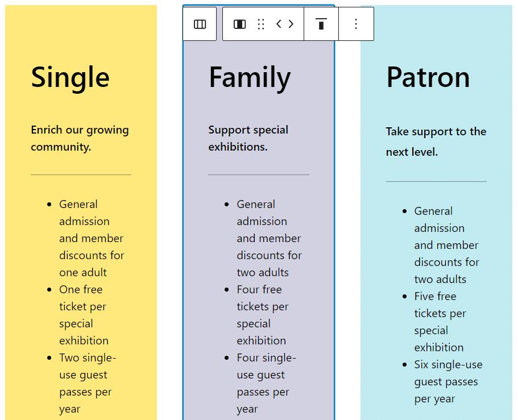Move the Family column right

point(291,24)
